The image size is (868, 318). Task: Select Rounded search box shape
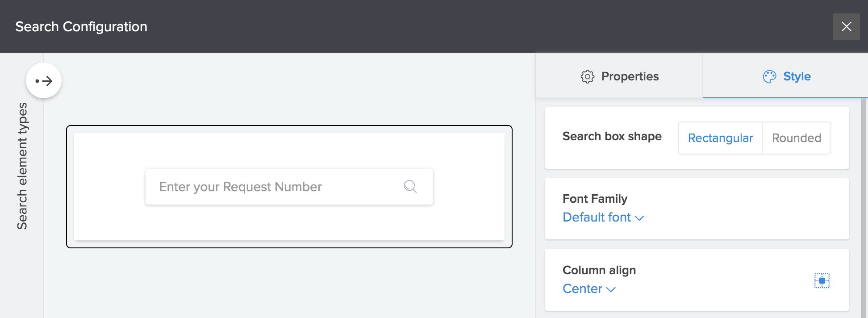(797, 138)
